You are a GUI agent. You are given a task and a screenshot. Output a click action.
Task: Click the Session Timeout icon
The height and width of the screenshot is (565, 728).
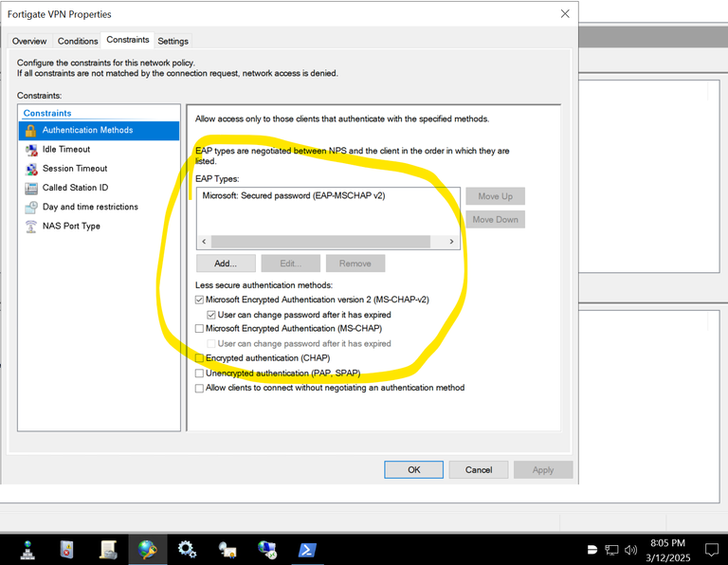(31, 169)
